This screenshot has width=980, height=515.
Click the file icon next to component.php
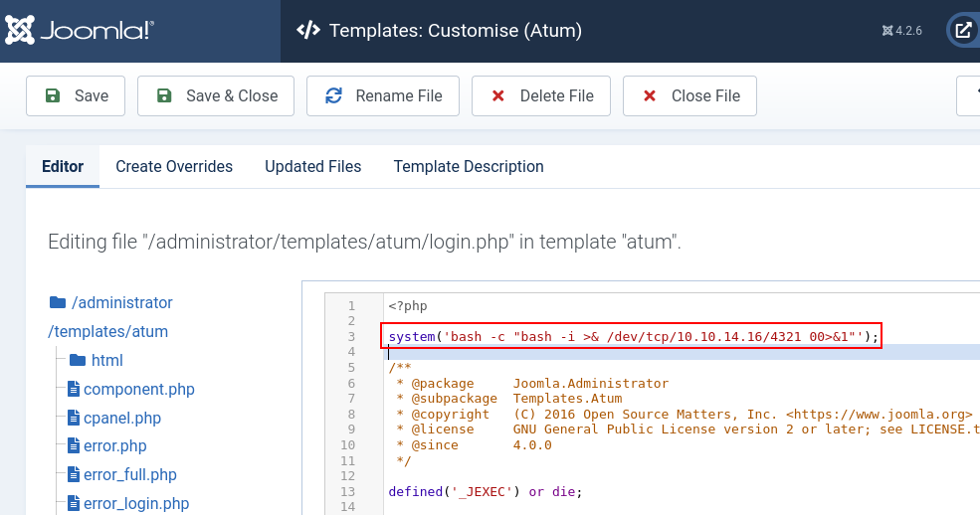[74, 389]
